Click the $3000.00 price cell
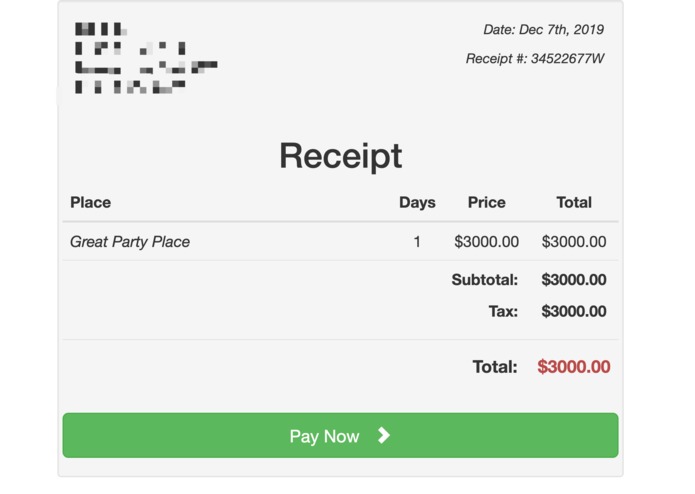 pyautogui.click(x=487, y=242)
